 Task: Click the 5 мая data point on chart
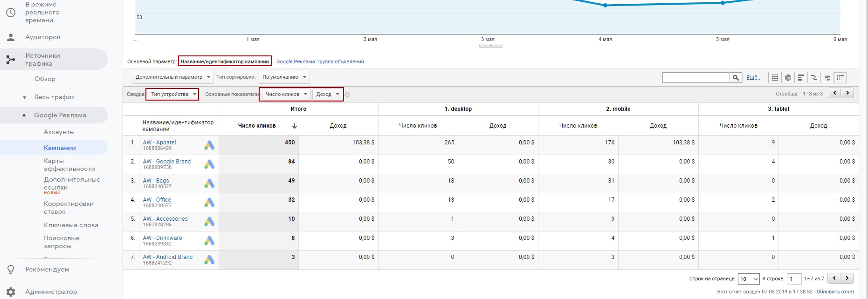tap(723, 3)
